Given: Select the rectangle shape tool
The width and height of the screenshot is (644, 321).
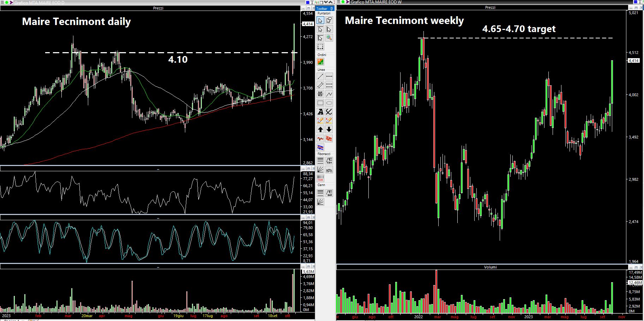Looking at the screenshot, I should (320, 103).
